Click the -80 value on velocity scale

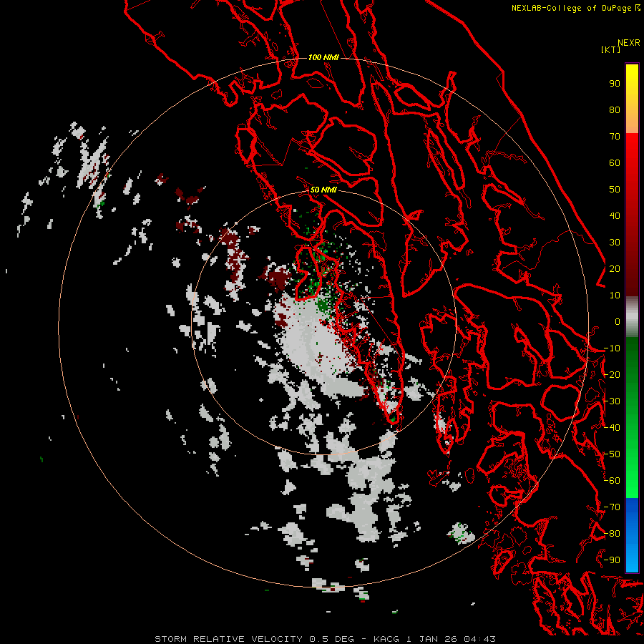click(x=612, y=534)
